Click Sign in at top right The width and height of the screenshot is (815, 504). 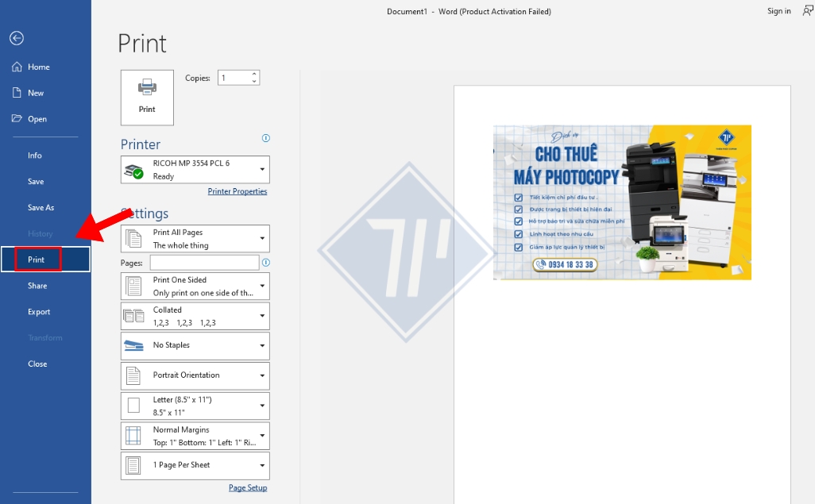pyautogui.click(x=778, y=11)
